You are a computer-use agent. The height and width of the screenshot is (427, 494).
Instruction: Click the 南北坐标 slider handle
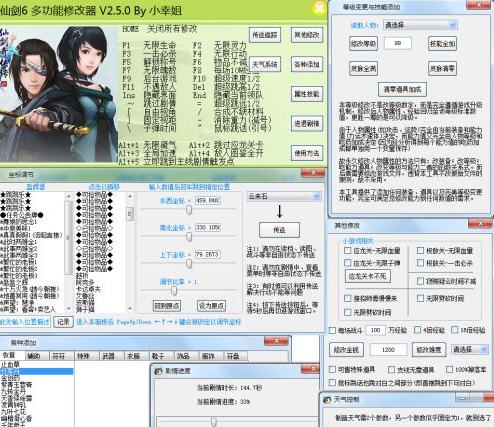point(189,237)
